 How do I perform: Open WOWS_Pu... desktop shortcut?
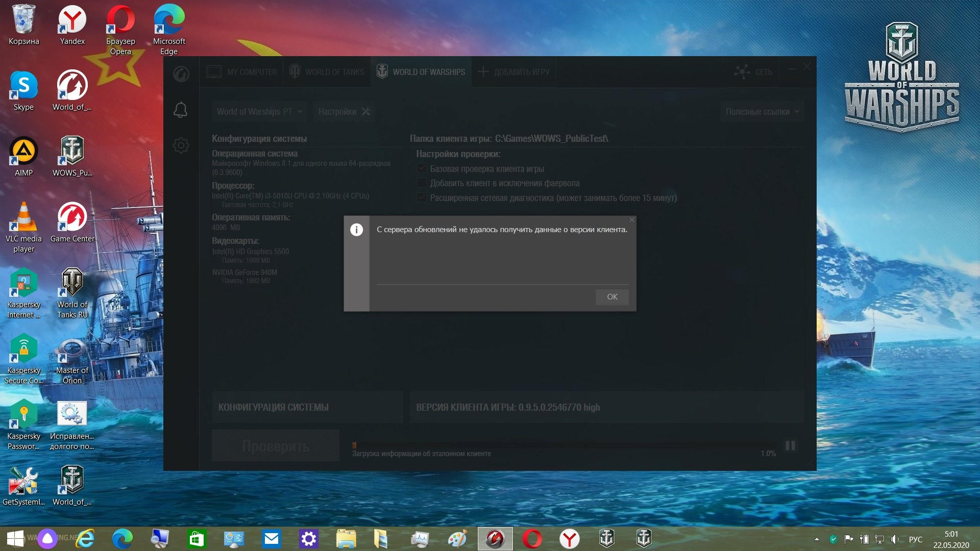[x=72, y=157]
